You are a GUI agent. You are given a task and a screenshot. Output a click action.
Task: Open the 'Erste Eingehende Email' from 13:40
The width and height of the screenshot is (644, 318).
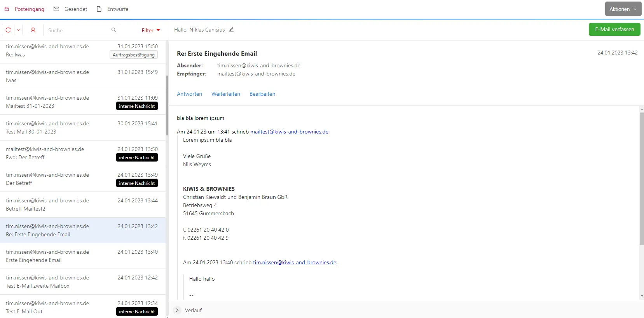[x=83, y=256]
